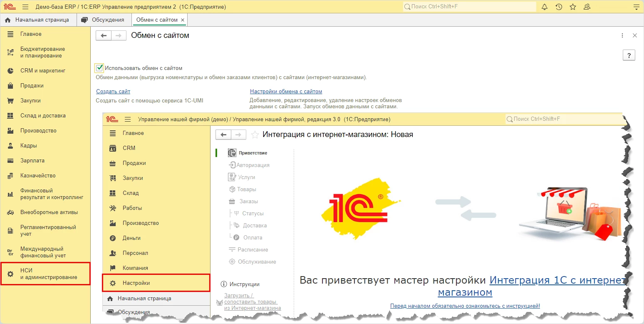The height and width of the screenshot is (324, 644).
Task: Open the main menu in the ERP title bar
Action: pos(25,7)
